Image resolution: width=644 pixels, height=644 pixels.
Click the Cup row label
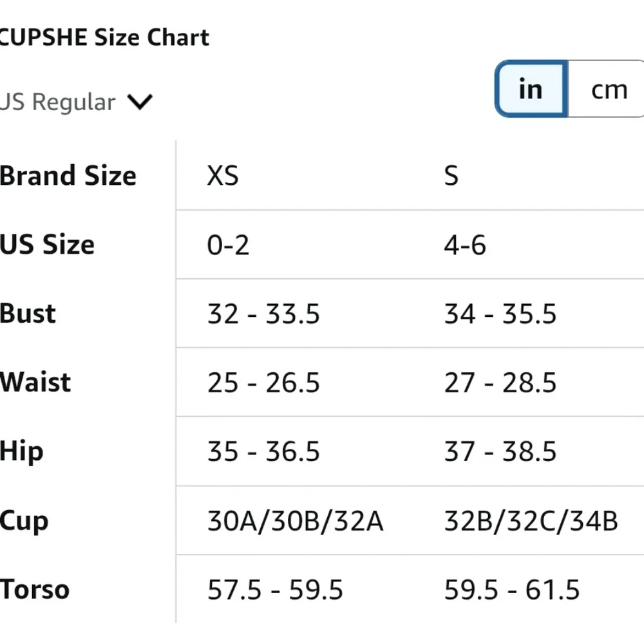(x=24, y=520)
